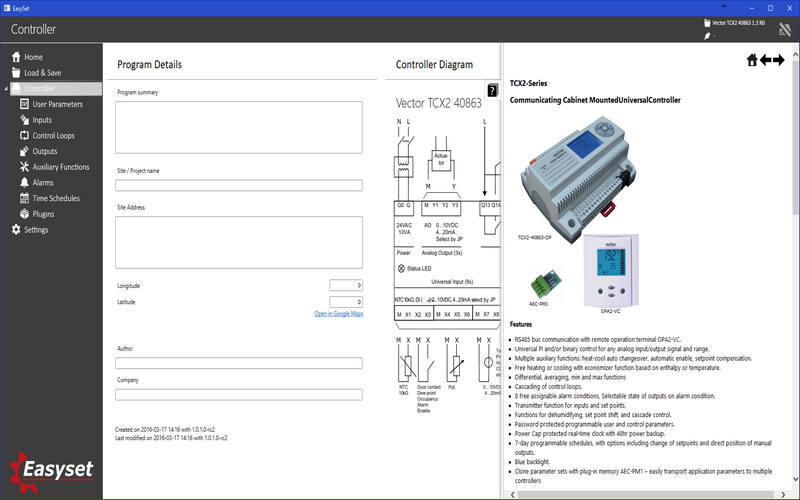Click help panel scroll left arrow
This screenshot has height=500, width=800.
point(513,495)
